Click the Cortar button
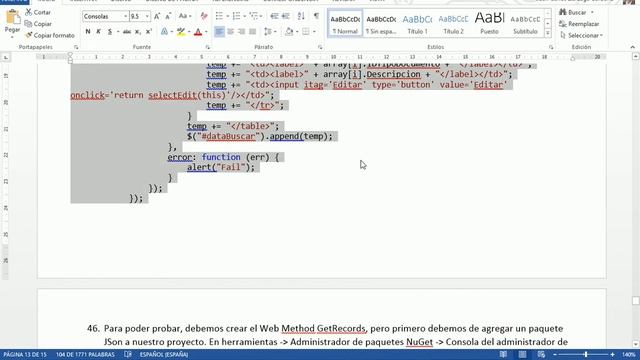 pyautogui.click(x=38, y=12)
